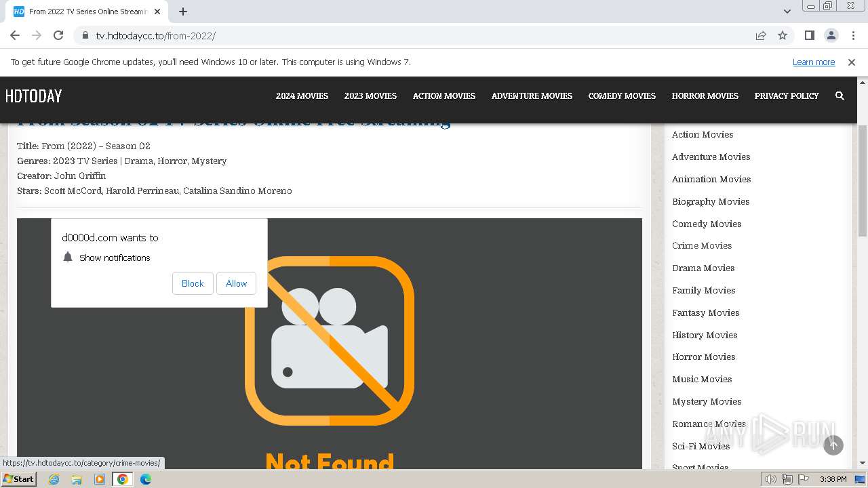Screen dimensions: 868x488
Task: Open Romance Movies sidebar category
Action: click(709, 424)
